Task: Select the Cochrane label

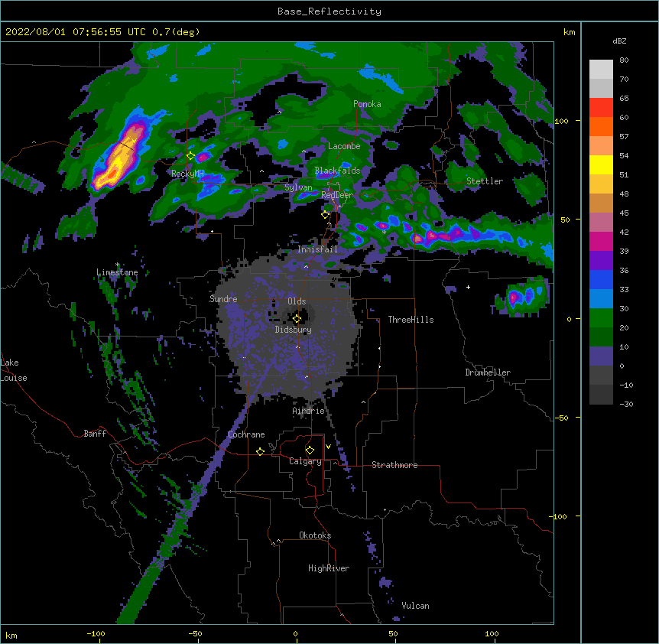Action: coord(246,434)
